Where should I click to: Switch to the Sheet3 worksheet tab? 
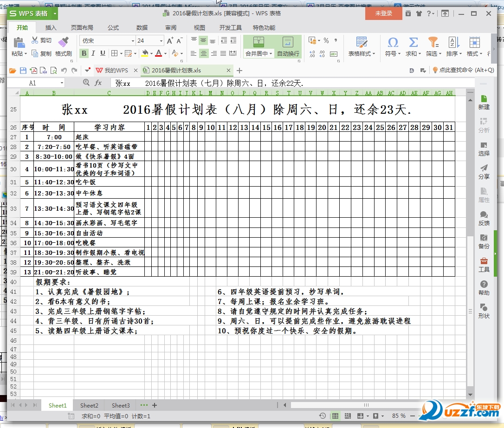tap(121, 406)
